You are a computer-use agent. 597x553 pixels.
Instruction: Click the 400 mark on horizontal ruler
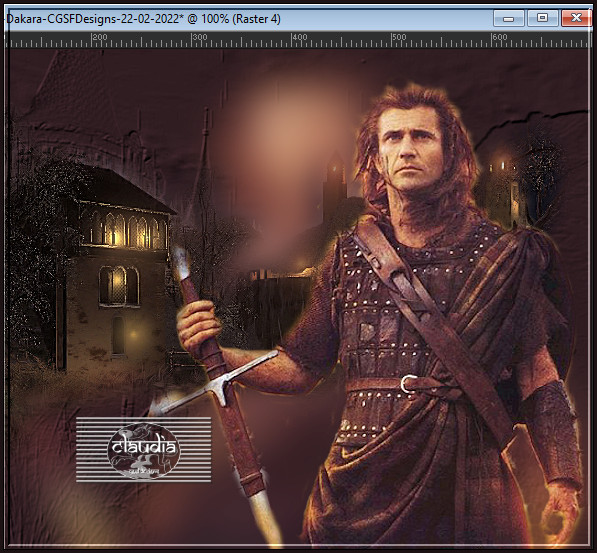click(x=299, y=37)
